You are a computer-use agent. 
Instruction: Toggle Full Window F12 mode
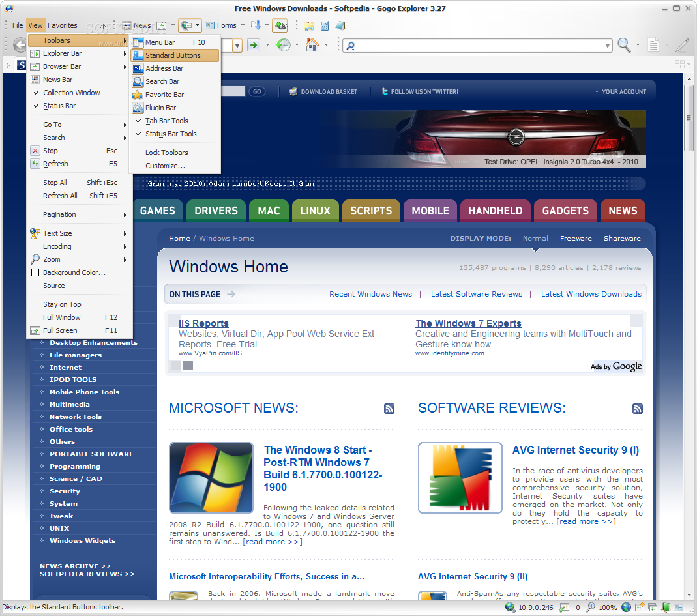(79, 317)
